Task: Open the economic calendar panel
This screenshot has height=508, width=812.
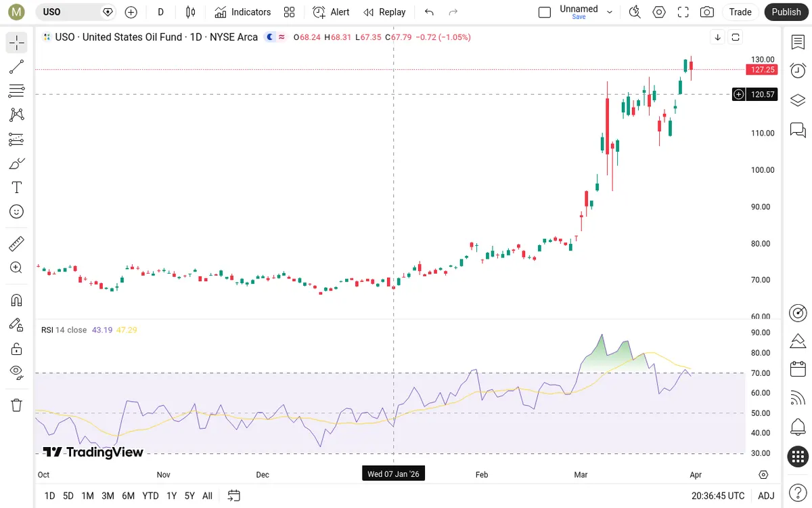Action: coord(798,369)
